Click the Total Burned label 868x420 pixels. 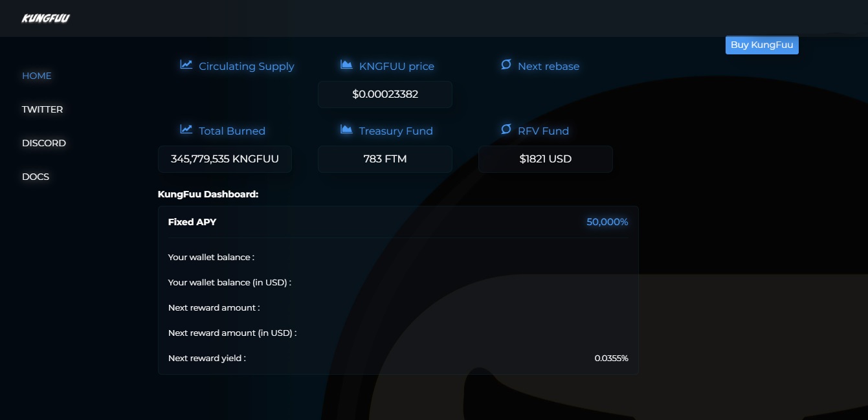232,131
